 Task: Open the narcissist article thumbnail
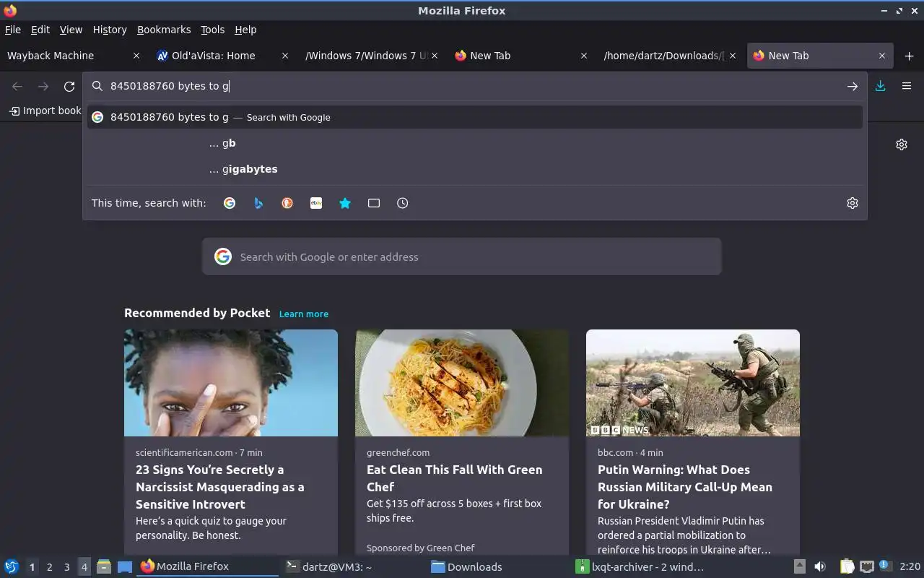[231, 383]
